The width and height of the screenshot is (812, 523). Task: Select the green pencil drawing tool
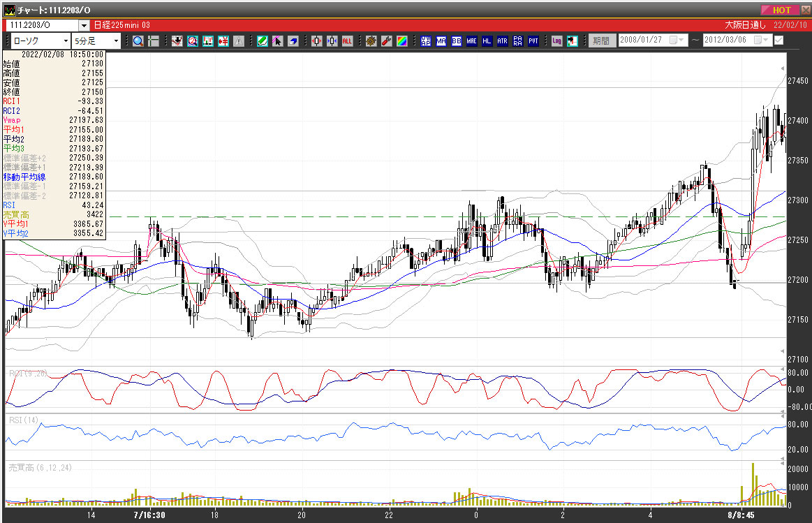pyautogui.click(x=263, y=41)
